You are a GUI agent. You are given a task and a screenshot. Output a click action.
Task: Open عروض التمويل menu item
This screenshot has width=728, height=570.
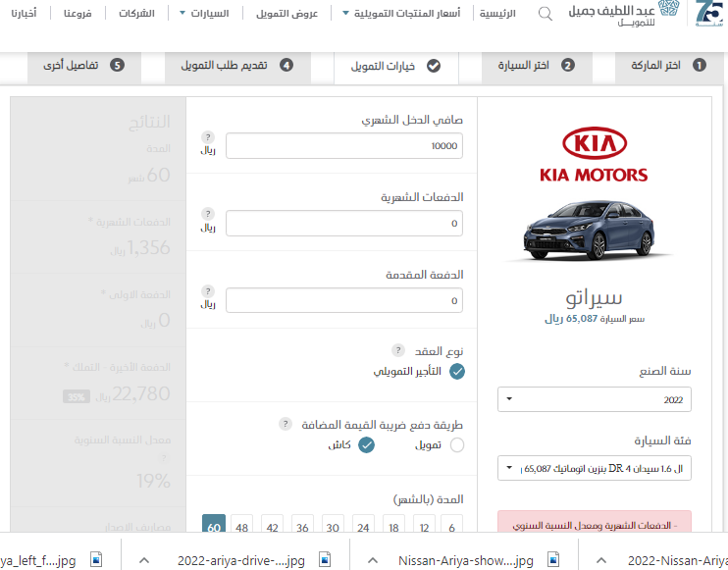(x=286, y=13)
